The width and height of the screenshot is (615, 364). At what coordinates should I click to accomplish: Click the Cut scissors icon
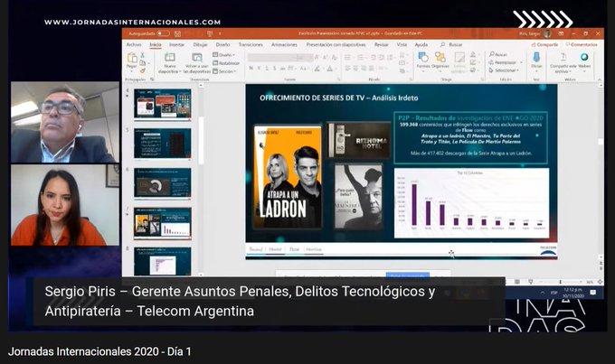click(143, 55)
